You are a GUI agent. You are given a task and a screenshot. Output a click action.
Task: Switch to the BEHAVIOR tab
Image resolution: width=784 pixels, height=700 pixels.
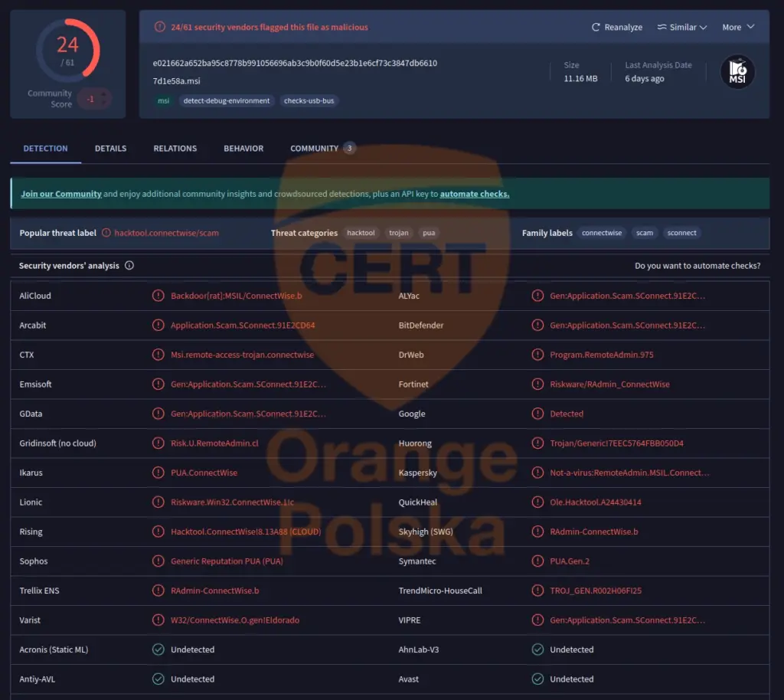[243, 148]
